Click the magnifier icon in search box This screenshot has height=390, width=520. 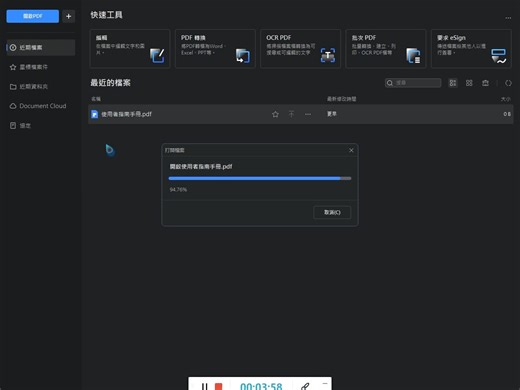point(390,83)
